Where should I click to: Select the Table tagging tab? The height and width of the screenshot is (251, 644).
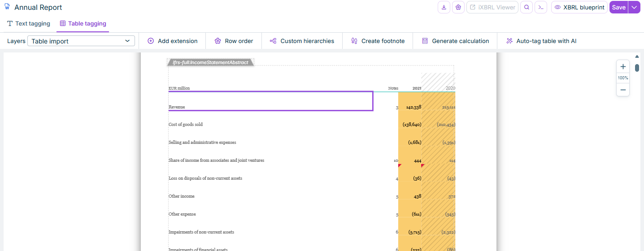83,23
